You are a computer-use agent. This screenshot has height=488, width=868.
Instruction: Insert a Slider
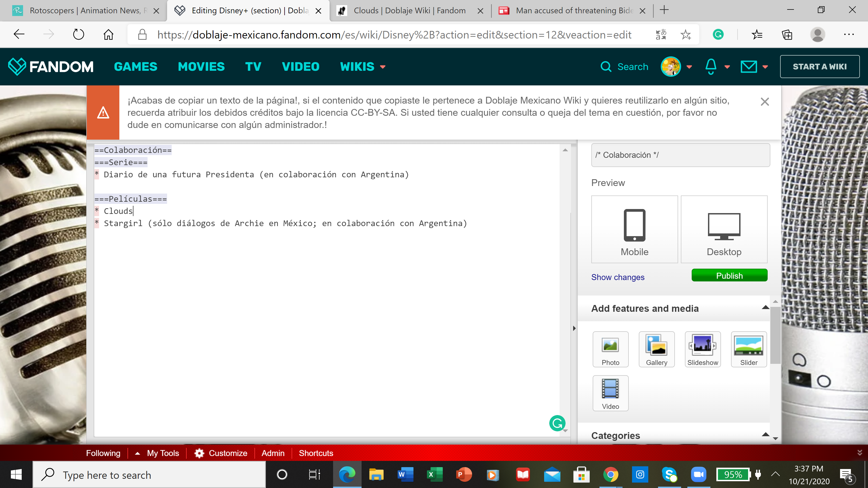(x=749, y=349)
